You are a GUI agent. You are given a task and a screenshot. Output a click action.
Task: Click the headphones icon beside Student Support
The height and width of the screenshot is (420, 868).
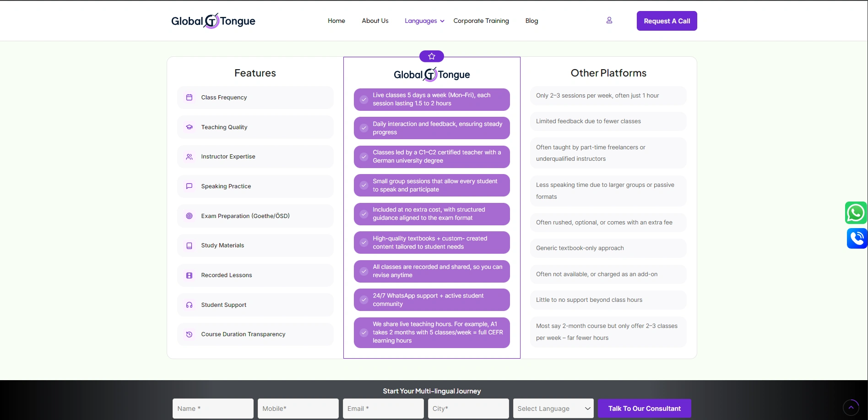coord(189,305)
